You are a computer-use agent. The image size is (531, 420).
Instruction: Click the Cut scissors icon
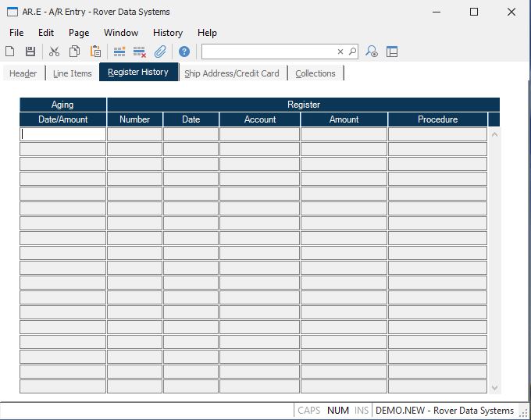click(x=54, y=52)
